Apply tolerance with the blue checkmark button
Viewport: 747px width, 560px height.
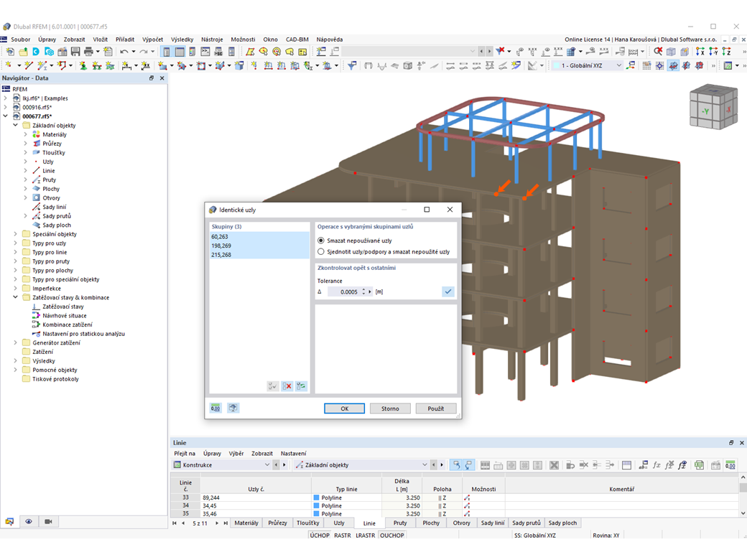point(447,291)
